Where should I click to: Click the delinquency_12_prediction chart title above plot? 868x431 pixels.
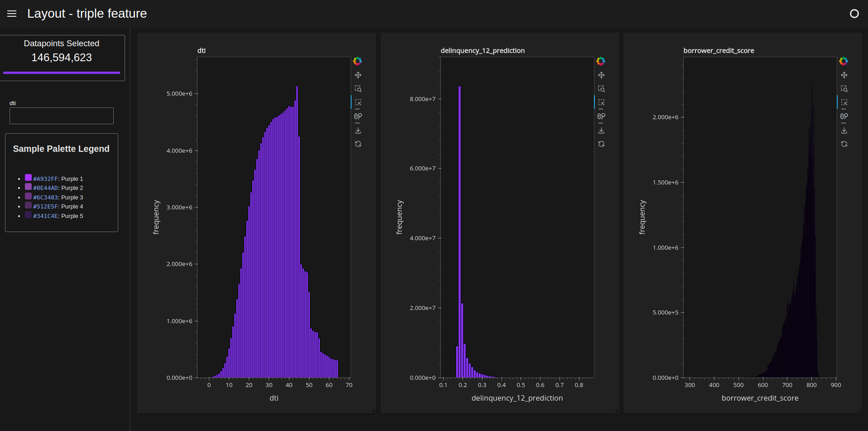coord(482,51)
